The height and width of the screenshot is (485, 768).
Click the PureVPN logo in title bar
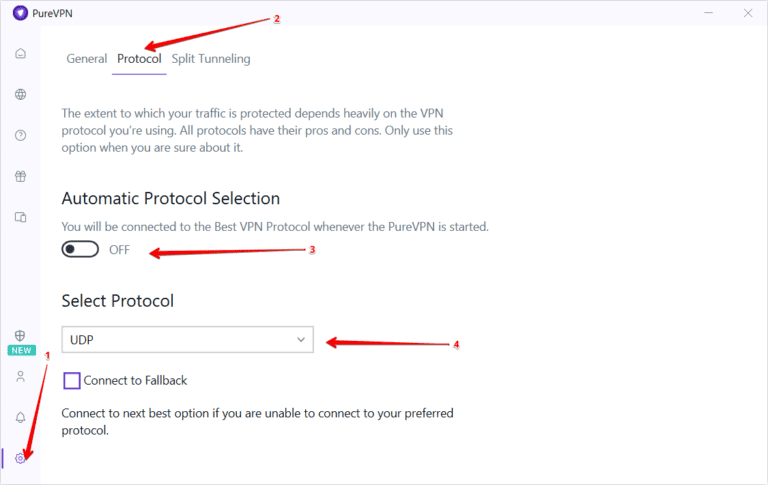coord(20,13)
